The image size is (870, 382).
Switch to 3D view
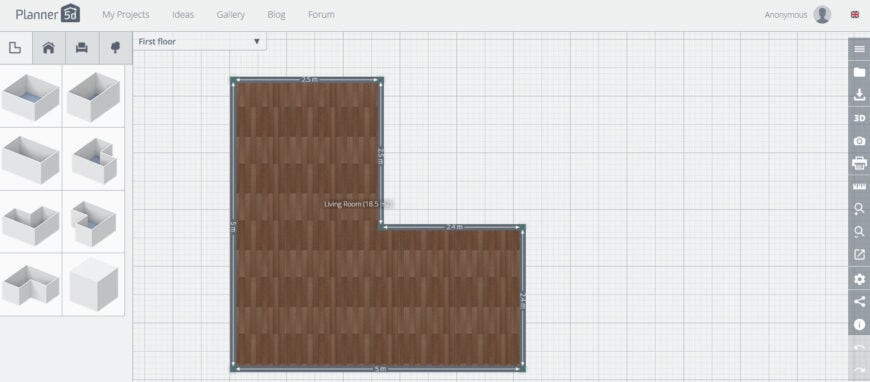[x=859, y=118]
